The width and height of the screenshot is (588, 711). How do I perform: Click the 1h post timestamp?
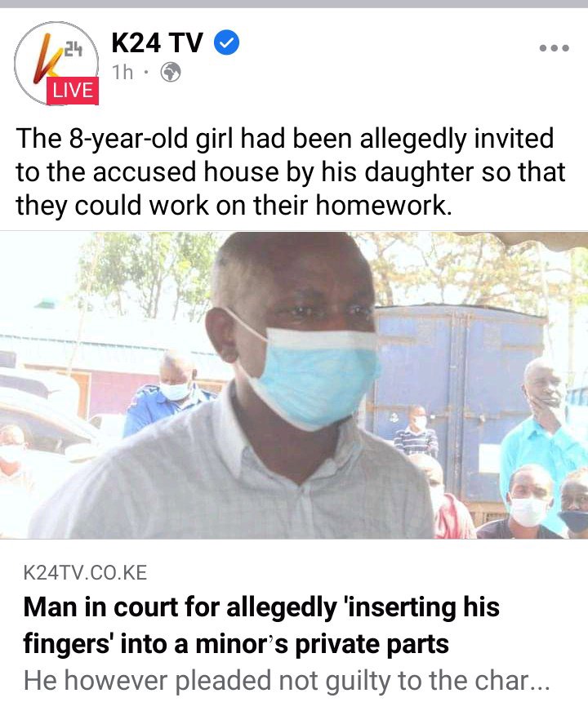pyautogui.click(x=122, y=72)
